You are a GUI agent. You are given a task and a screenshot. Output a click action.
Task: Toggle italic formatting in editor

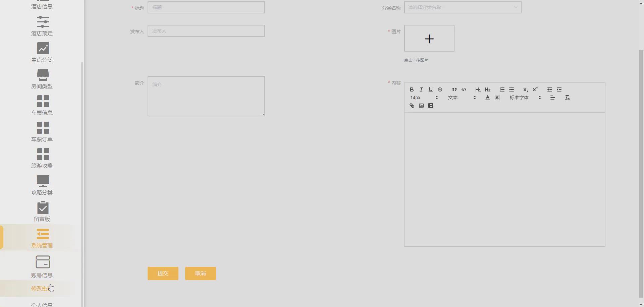[x=421, y=89]
